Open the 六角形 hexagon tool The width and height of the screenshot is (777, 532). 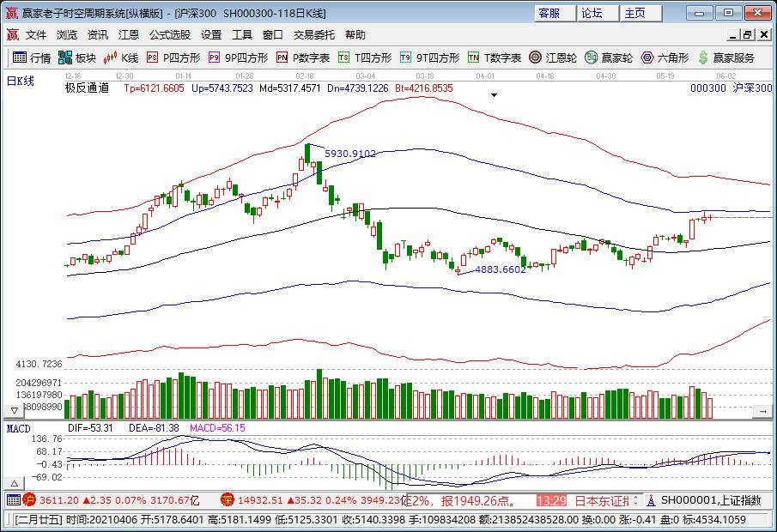pyautogui.click(x=665, y=58)
